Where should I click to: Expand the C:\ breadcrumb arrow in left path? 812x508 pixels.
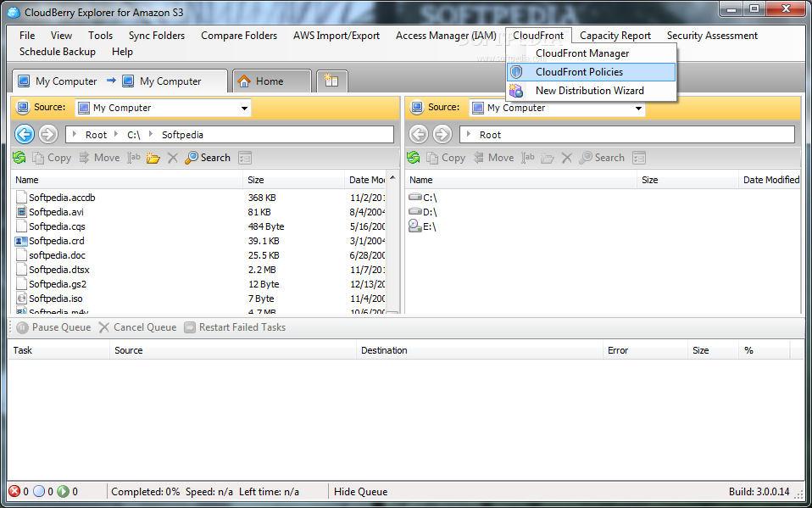(x=117, y=135)
